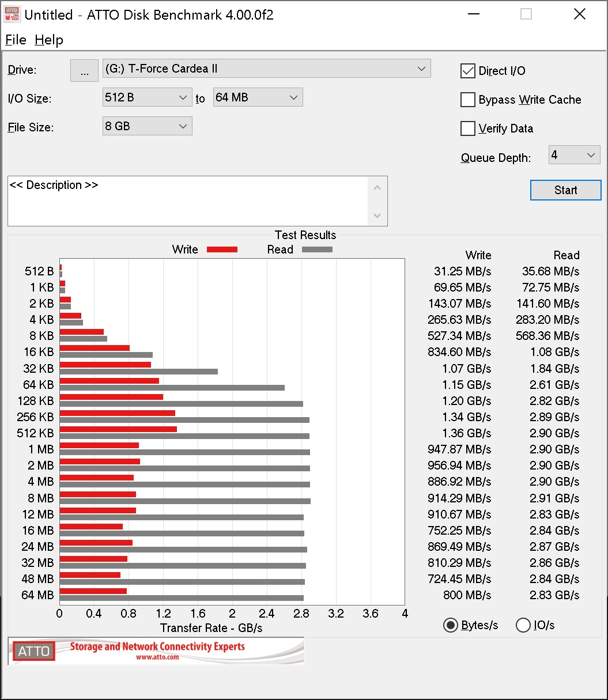Viewport: 608px width, 700px height.
Task: Open the File Size 8 GB dropdown
Action: click(147, 126)
